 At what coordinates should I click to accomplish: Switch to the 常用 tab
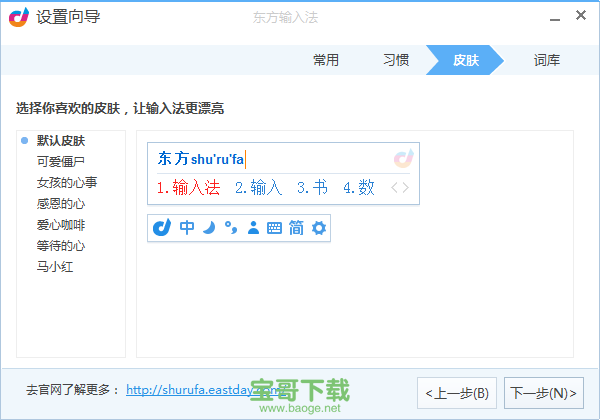pyautogui.click(x=326, y=60)
